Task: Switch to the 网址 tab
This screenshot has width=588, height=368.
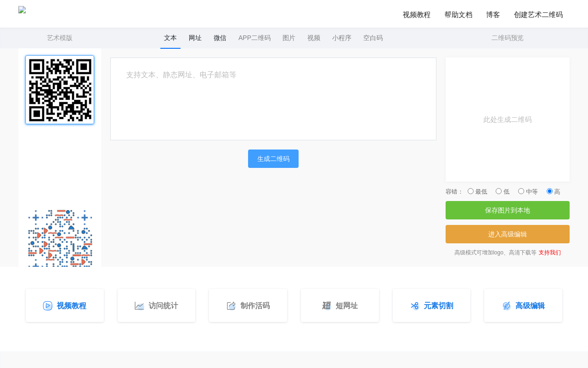Action: [195, 38]
